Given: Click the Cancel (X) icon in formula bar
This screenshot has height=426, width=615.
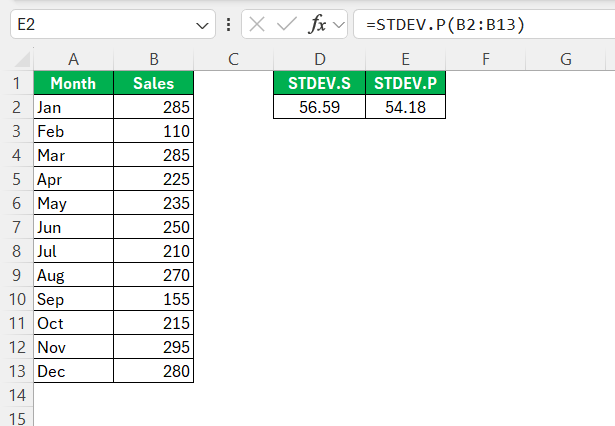Looking at the screenshot, I should click(257, 25).
